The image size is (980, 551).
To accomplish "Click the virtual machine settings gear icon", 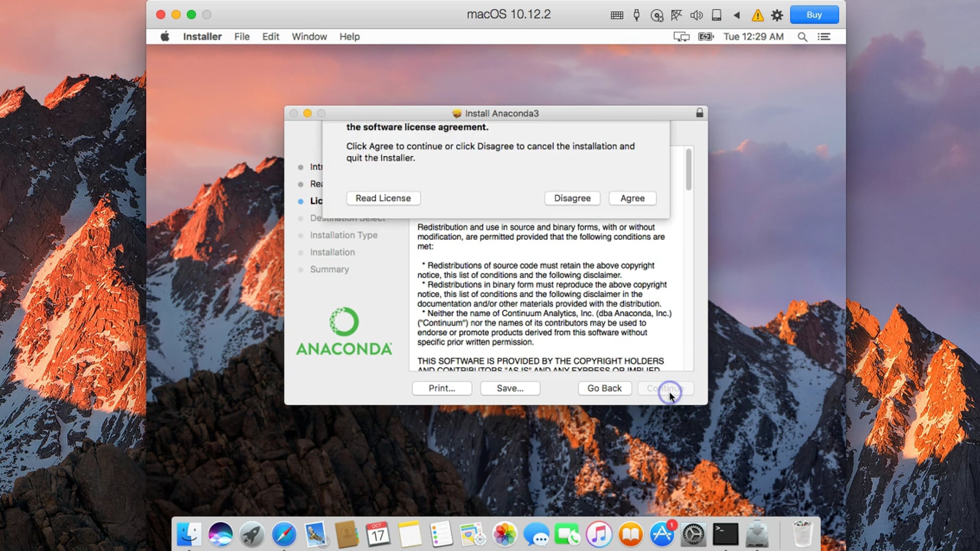I will (777, 15).
